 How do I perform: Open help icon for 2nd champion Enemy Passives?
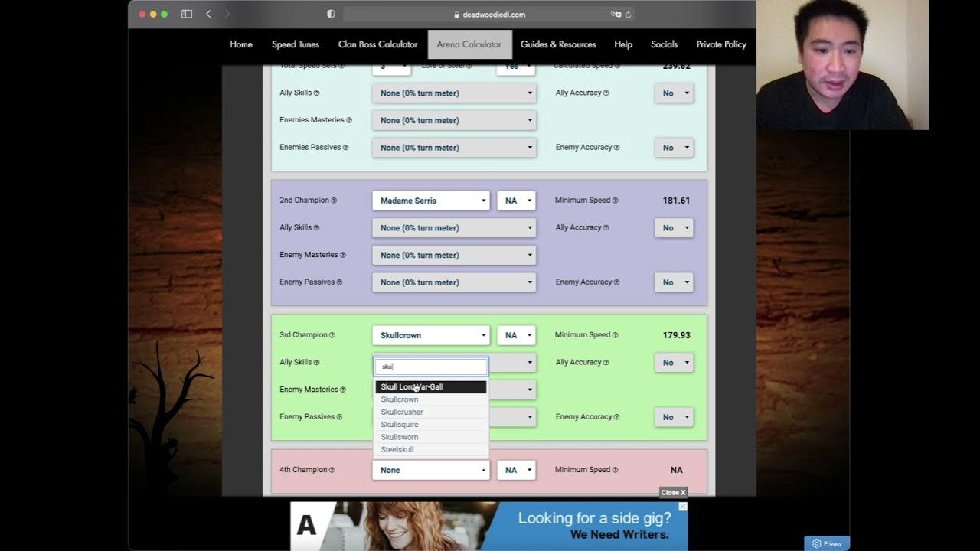tap(338, 282)
